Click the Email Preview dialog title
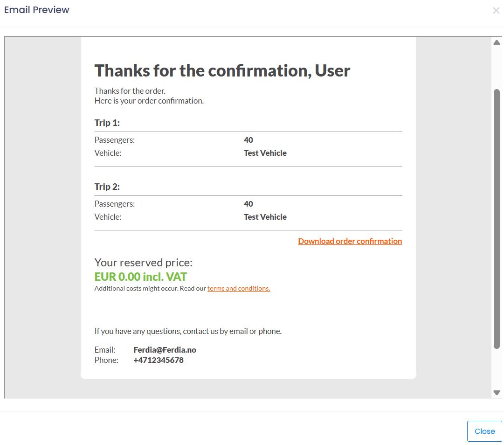The image size is (504, 445). click(37, 10)
